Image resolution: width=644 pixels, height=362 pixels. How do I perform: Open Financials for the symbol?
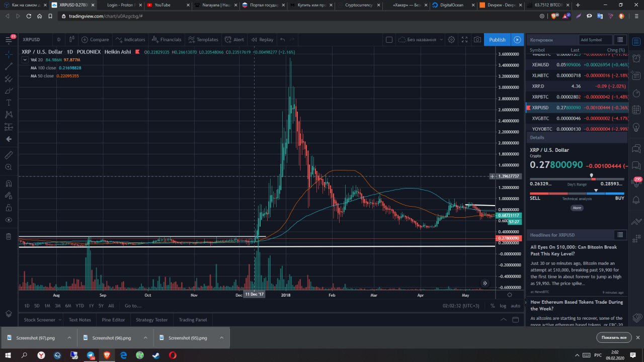(166, 40)
